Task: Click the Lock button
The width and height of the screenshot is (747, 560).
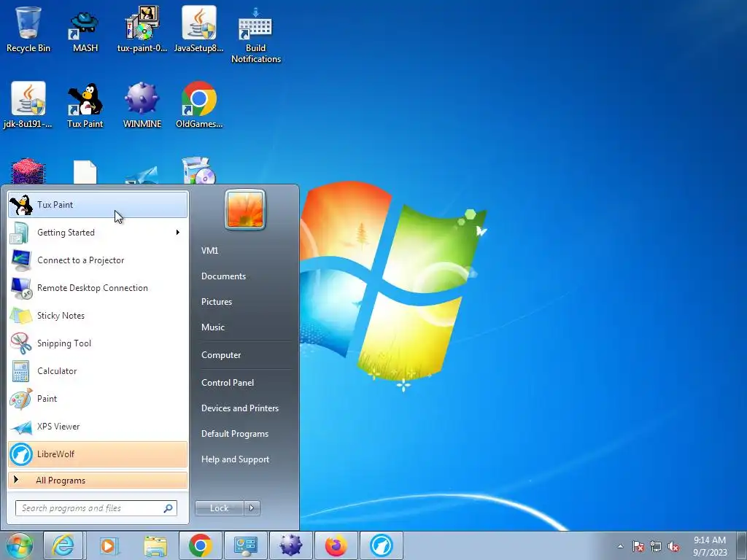Action: point(219,508)
